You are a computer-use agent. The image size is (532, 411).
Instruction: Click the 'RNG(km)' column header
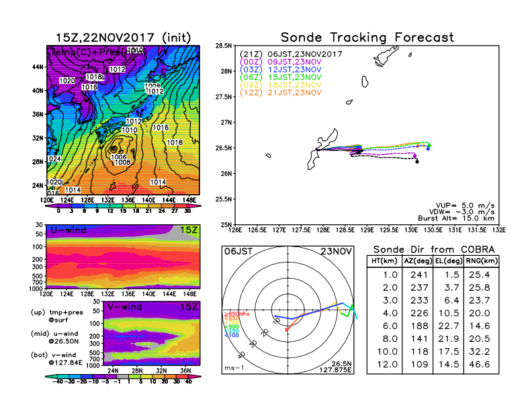(x=482, y=261)
